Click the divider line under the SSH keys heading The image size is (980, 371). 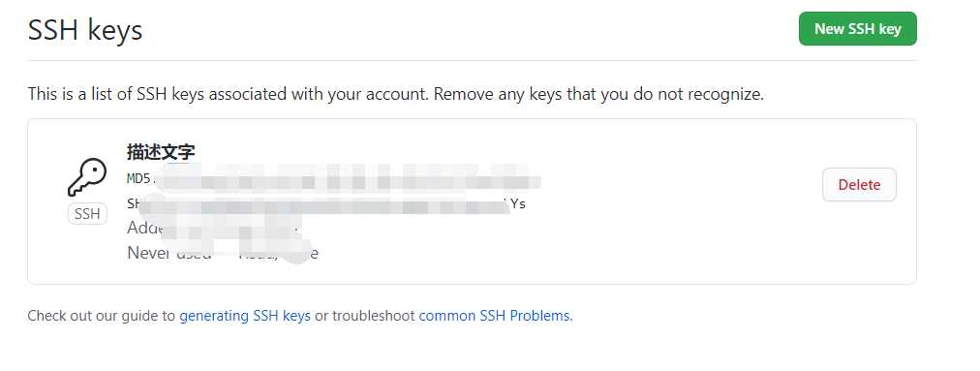pos(472,61)
